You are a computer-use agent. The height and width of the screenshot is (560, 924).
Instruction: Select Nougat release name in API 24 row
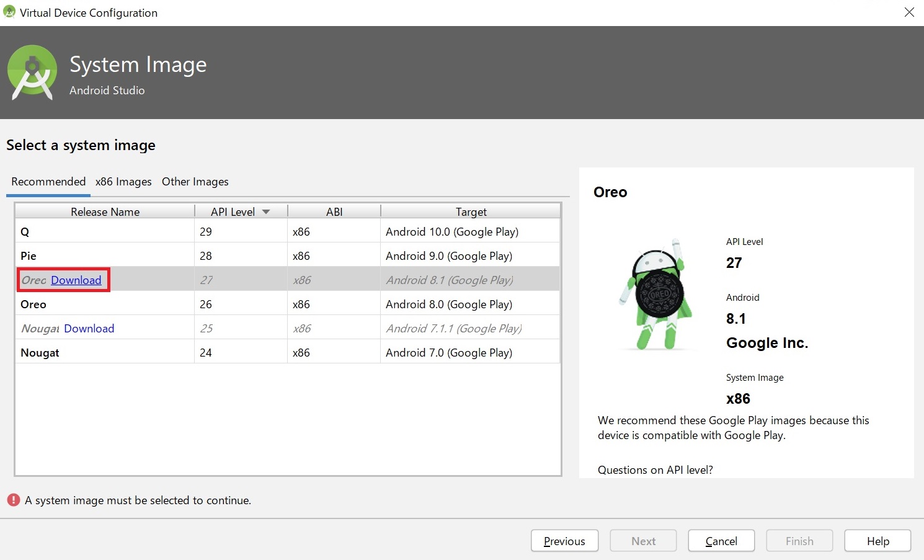(x=40, y=353)
